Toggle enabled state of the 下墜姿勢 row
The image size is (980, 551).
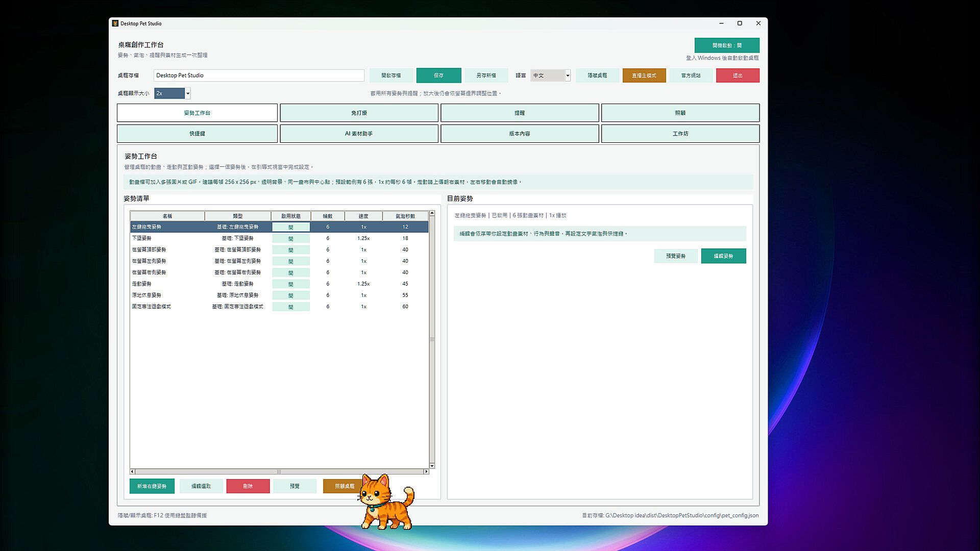pyautogui.click(x=291, y=238)
